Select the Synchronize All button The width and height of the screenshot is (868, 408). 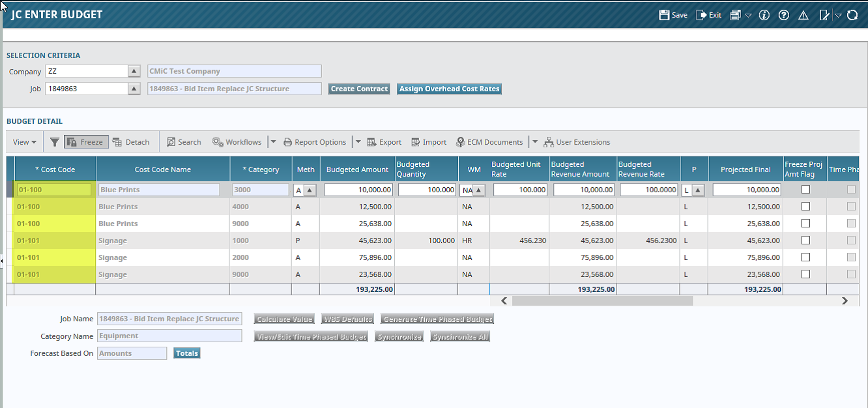[459, 336]
